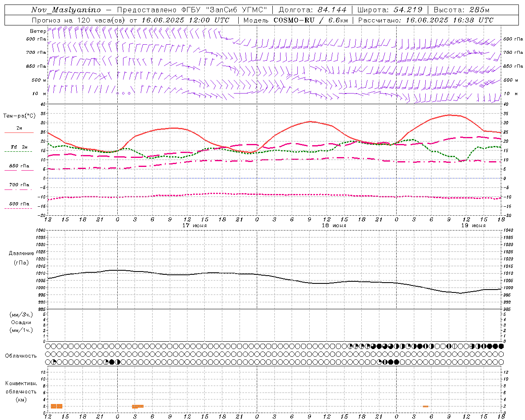Click the 'Облачность' cloud cover label

tap(21, 356)
